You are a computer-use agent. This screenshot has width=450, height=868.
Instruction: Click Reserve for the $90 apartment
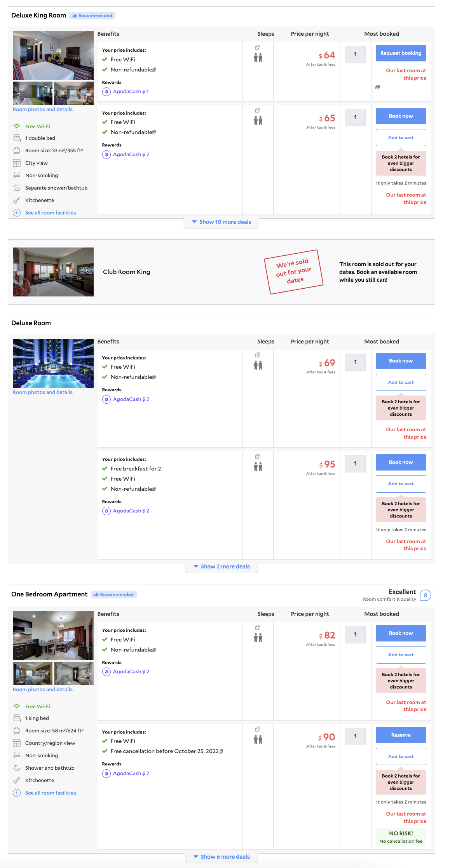[401, 735]
